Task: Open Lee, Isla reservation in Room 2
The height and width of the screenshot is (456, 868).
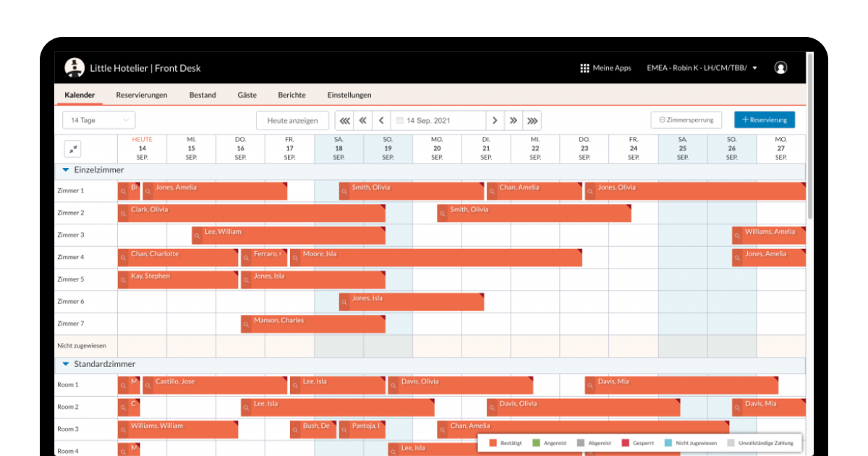Action: tap(338, 408)
